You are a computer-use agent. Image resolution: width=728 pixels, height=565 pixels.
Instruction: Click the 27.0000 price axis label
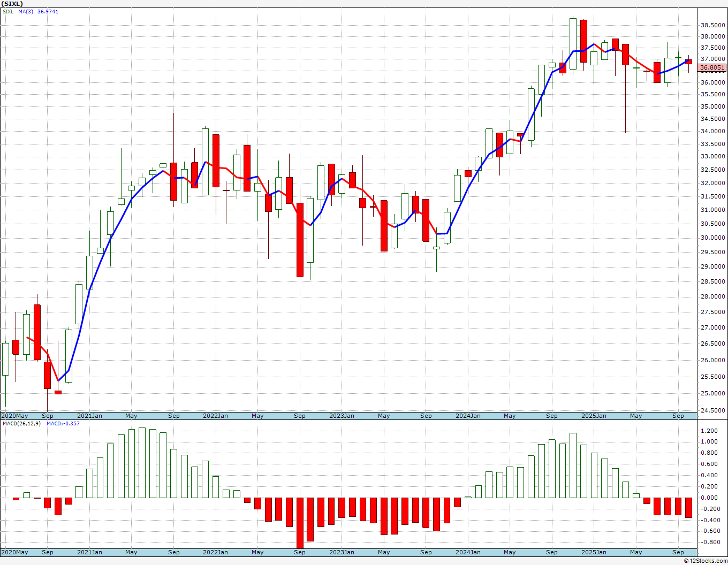[x=712, y=327]
